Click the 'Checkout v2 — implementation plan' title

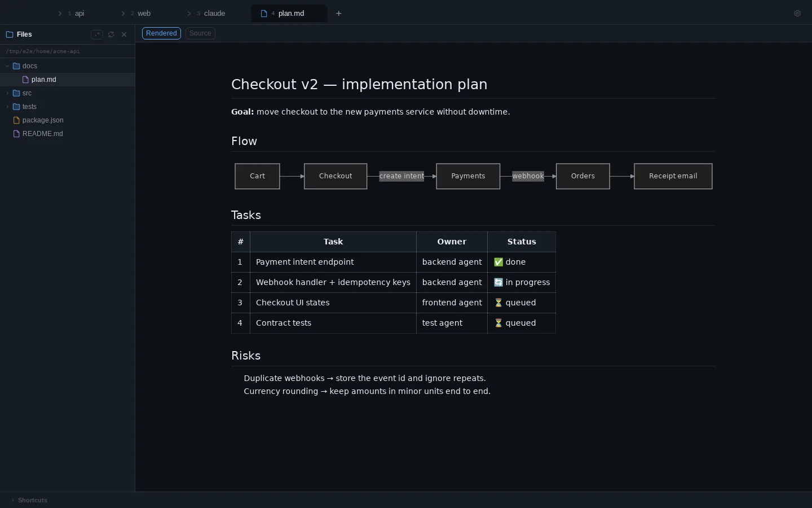[x=359, y=84]
